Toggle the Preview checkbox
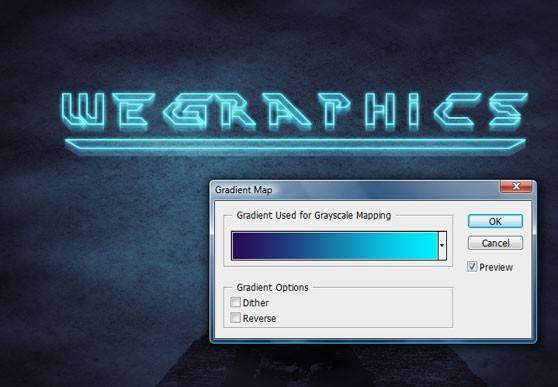 pos(472,267)
